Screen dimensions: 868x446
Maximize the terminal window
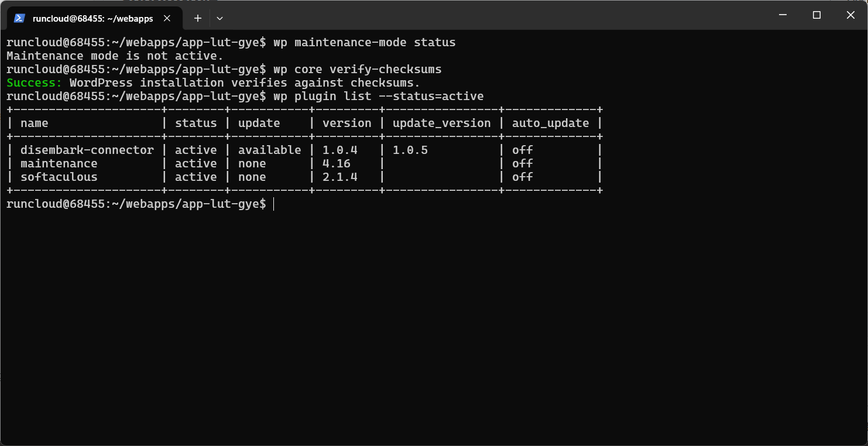click(x=816, y=15)
